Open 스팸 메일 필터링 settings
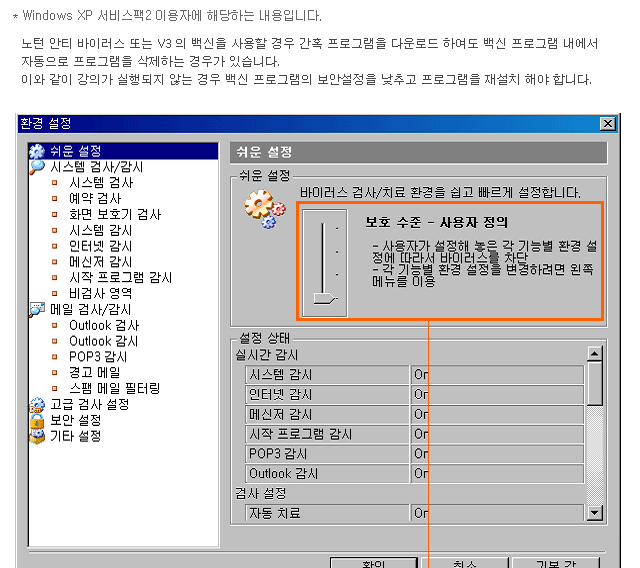 [114, 389]
